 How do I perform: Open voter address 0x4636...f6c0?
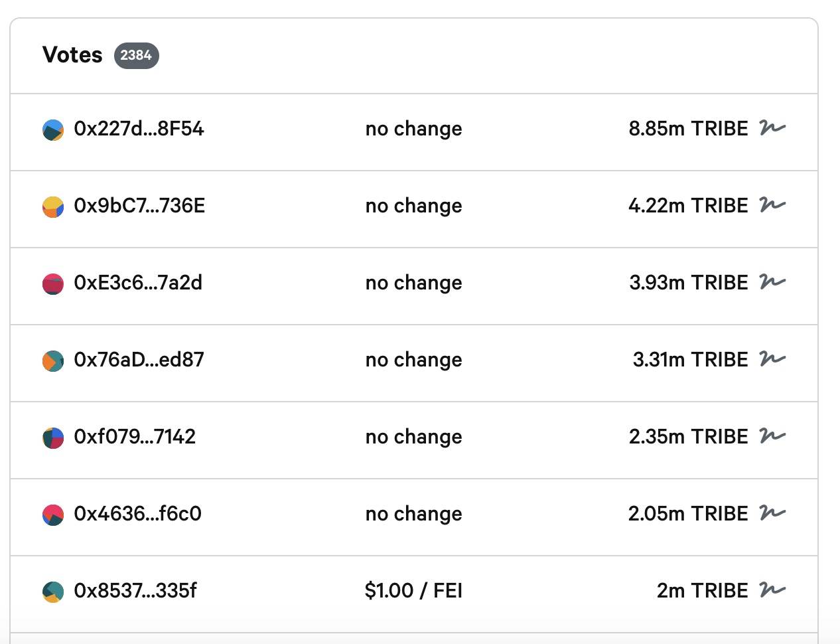point(137,514)
